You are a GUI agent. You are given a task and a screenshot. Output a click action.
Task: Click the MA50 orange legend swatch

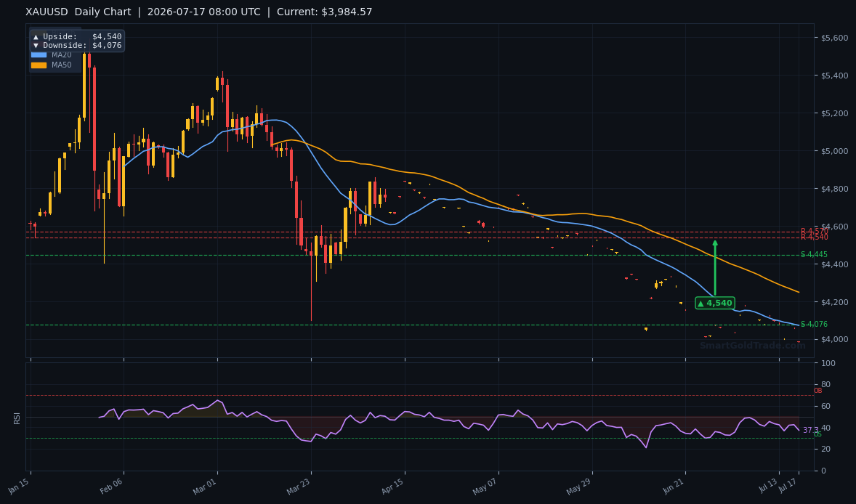[x=39, y=65]
